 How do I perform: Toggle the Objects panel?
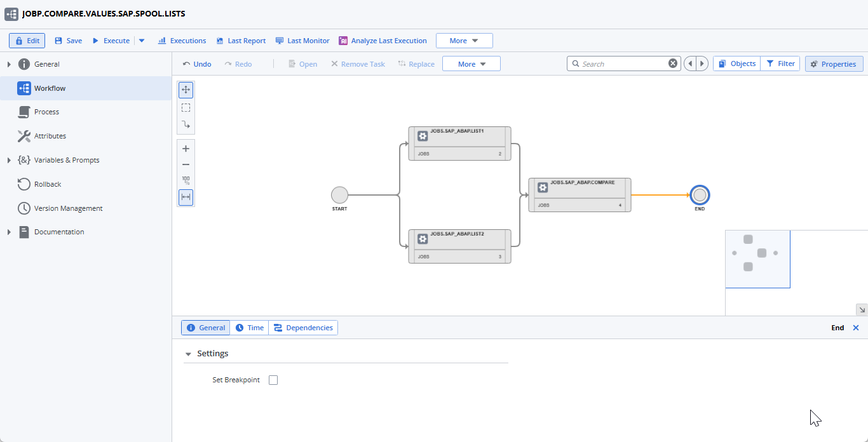(x=736, y=64)
